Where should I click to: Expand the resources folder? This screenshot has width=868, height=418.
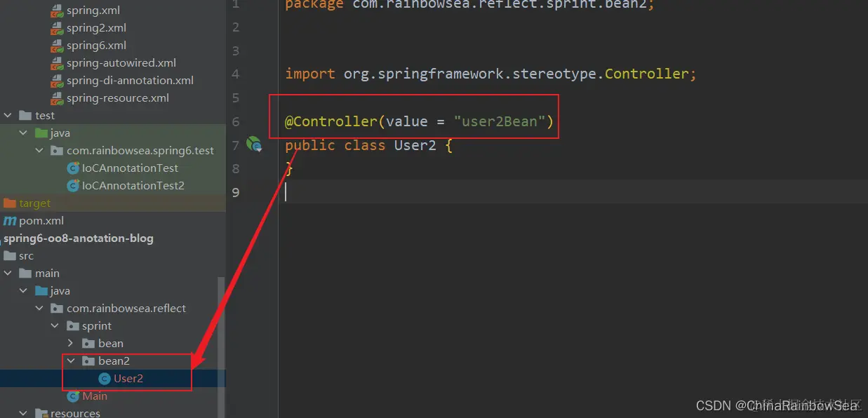click(x=24, y=413)
